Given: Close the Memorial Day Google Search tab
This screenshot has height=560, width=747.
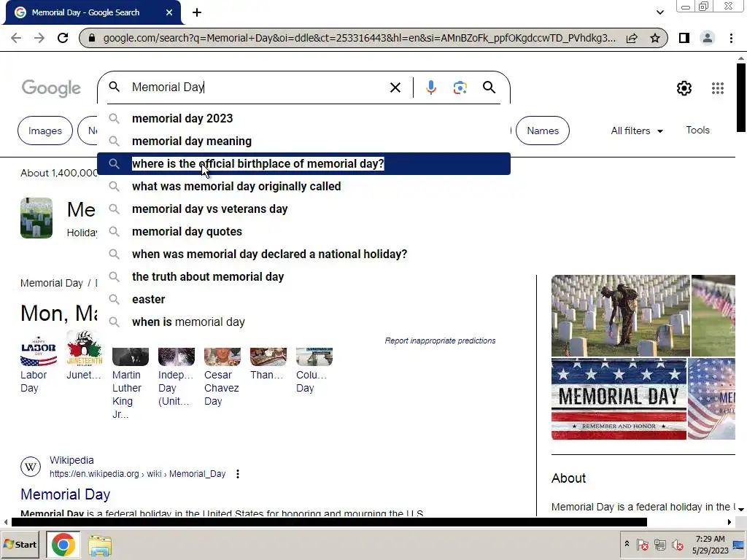Looking at the screenshot, I should click(169, 13).
